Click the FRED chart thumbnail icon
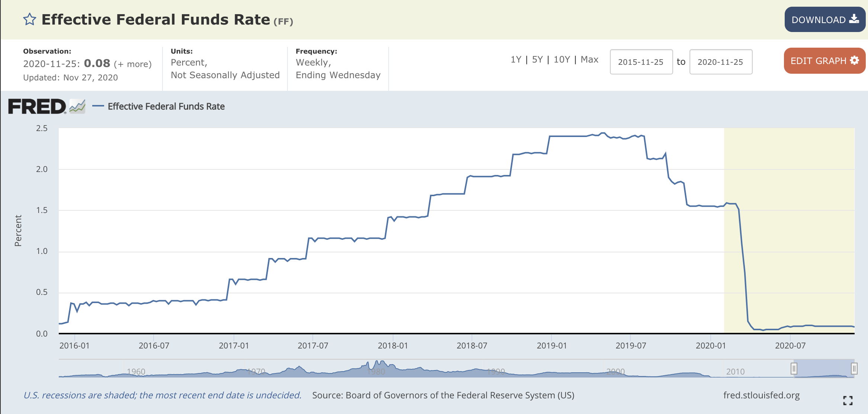Image resolution: width=868 pixels, height=414 pixels. (77, 106)
